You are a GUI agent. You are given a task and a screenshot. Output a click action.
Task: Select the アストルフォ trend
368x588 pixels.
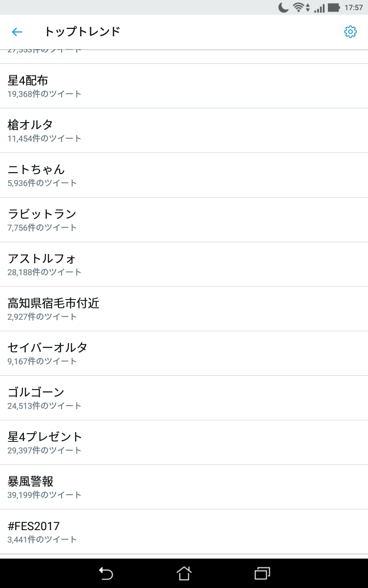[x=184, y=264]
